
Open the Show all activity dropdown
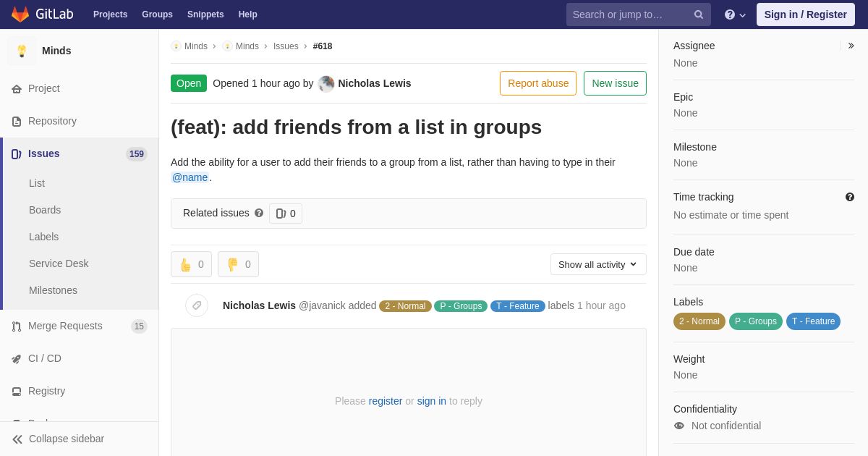pyautogui.click(x=598, y=264)
